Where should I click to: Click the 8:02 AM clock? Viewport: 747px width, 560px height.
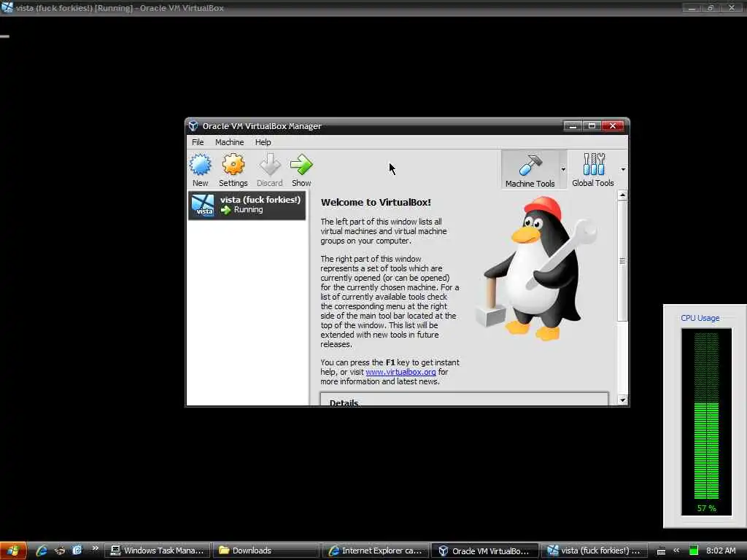(x=721, y=551)
